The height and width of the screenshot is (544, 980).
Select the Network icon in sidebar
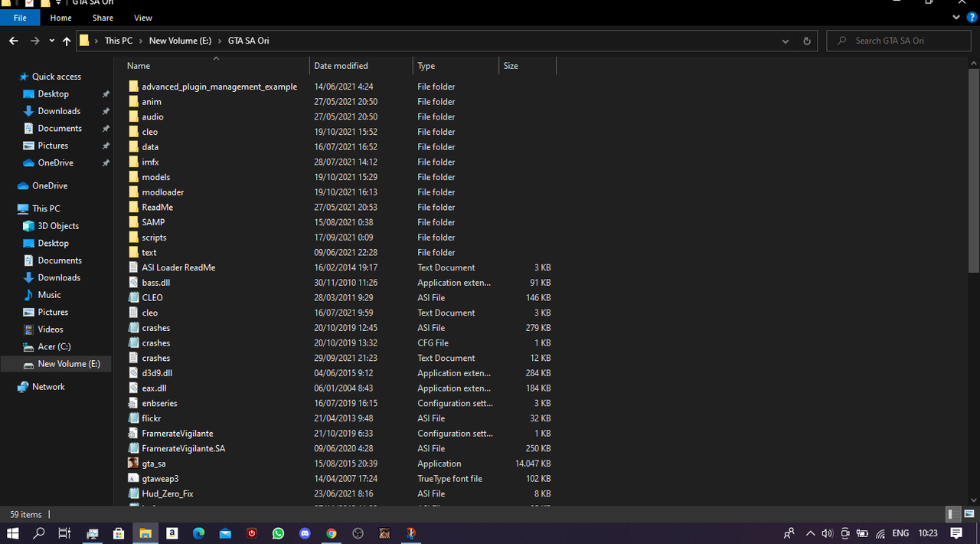23,387
